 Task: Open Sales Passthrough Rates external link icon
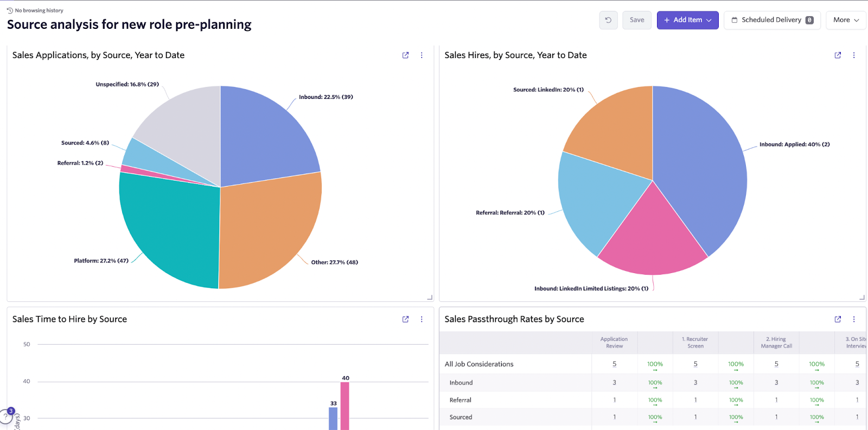tap(838, 319)
